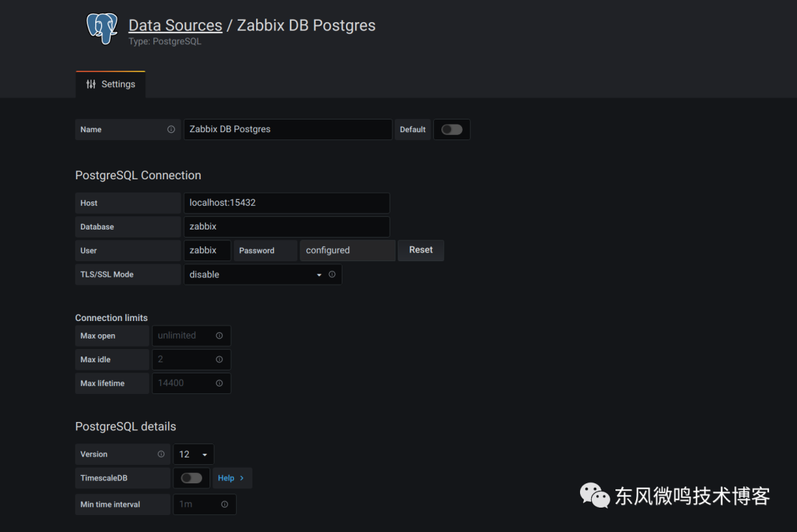
Task: Click the Max idle info icon
Action: click(x=219, y=359)
